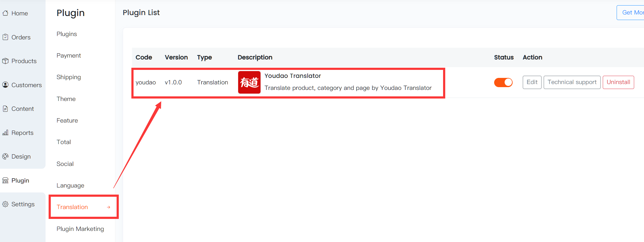Viewport: 644px width, 242px height.
Task: Uninstall the Youdao Translator plugin
Action: [618, 82]
